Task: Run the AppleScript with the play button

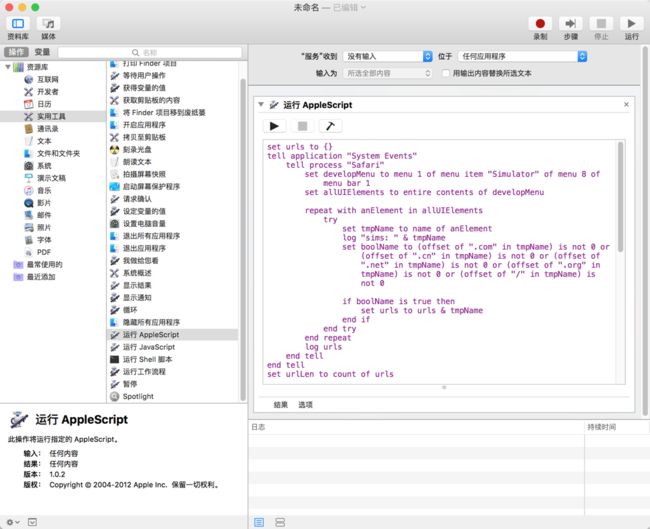Action: (274, 126)
